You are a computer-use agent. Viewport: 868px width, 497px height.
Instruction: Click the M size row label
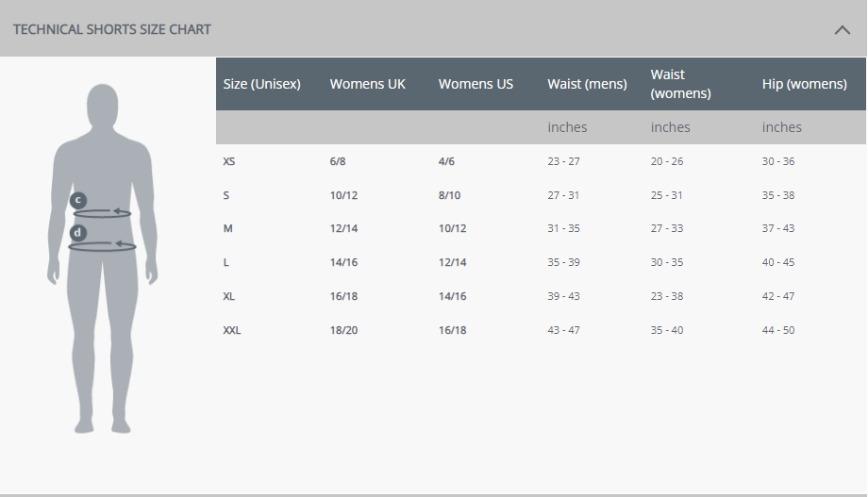pyautogui.click(x=227, y=229)
